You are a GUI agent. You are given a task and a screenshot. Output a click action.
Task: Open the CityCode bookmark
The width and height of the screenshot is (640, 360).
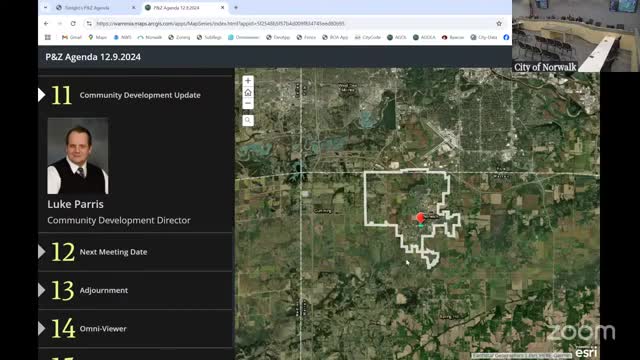pos(368,37)
